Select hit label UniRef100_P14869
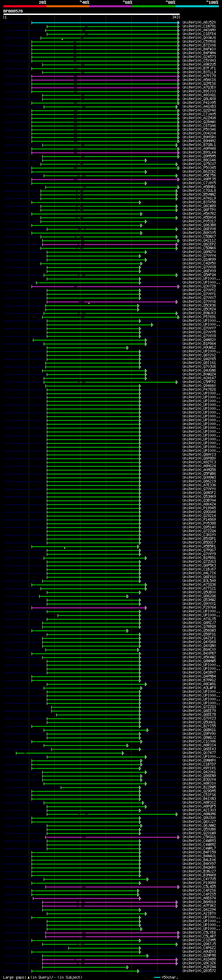 tap(199, 520)
